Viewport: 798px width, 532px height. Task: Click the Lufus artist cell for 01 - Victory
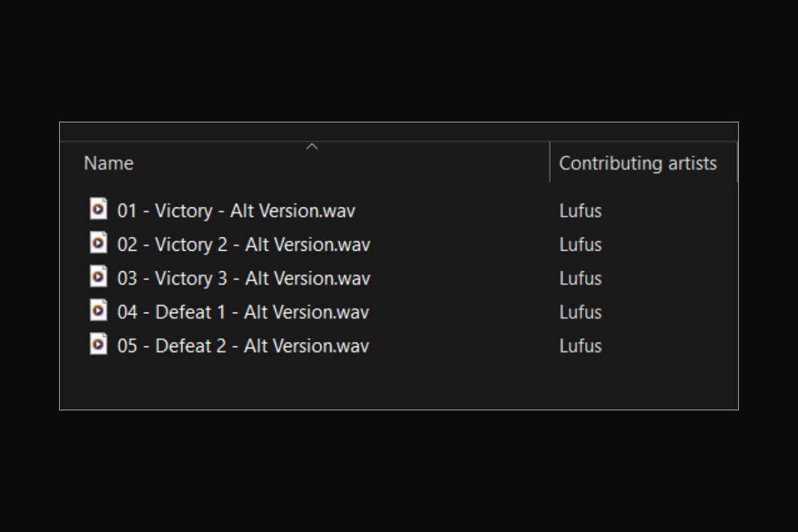point(581,211)
